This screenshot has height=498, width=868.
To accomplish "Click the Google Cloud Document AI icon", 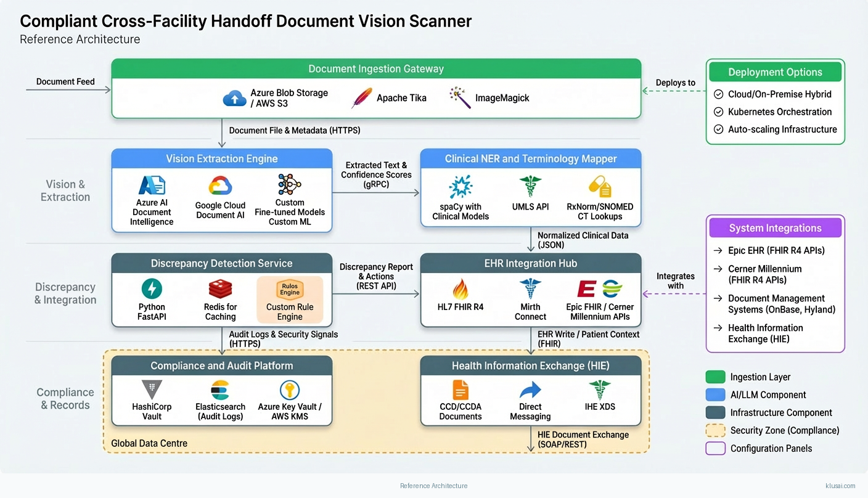I will 220,186.
